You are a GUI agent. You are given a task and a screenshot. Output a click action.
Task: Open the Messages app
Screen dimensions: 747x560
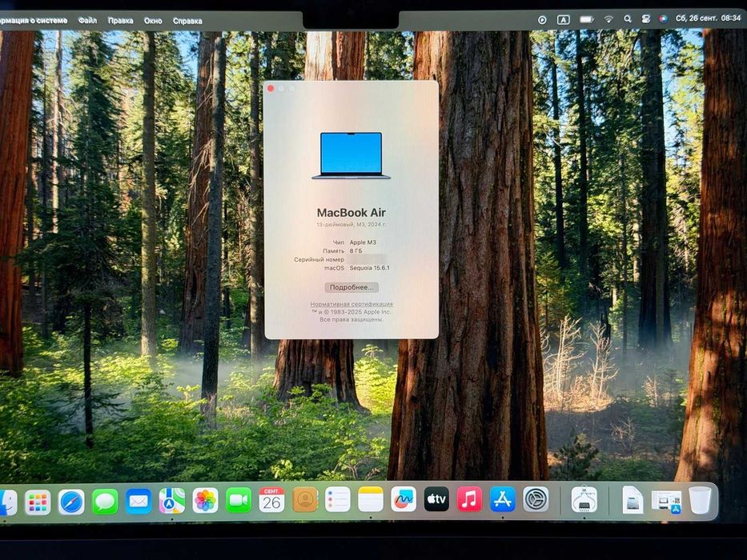pyautogui.click(x=105, y=502)
